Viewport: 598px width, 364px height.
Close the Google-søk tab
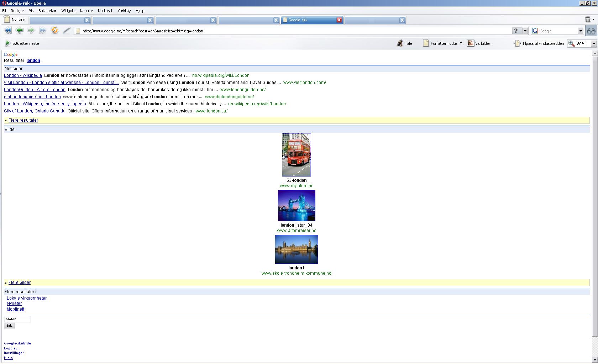339,20
